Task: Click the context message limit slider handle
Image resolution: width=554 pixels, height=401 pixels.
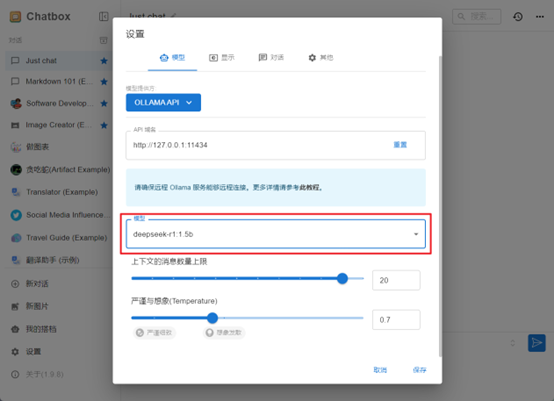Action: (342, 278)
